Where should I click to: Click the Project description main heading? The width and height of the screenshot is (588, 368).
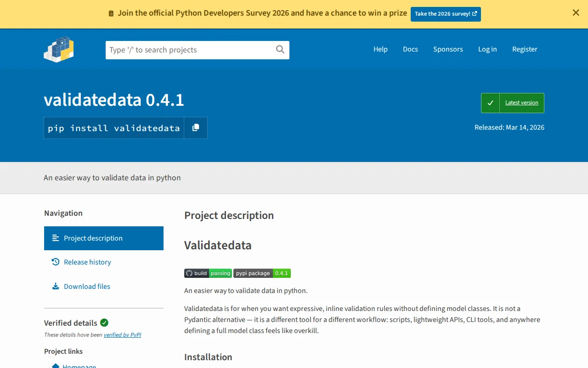(x=229, y=215)
